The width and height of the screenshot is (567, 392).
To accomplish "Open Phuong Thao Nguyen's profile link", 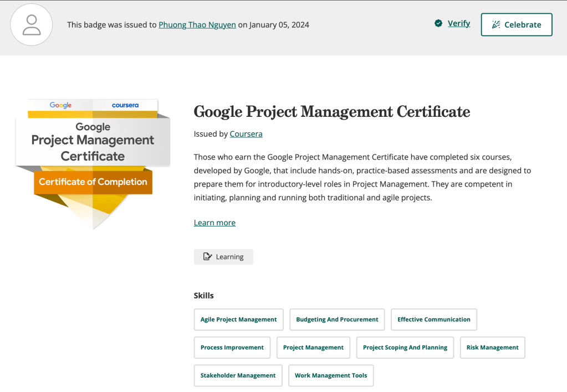I will click(197, 25).
